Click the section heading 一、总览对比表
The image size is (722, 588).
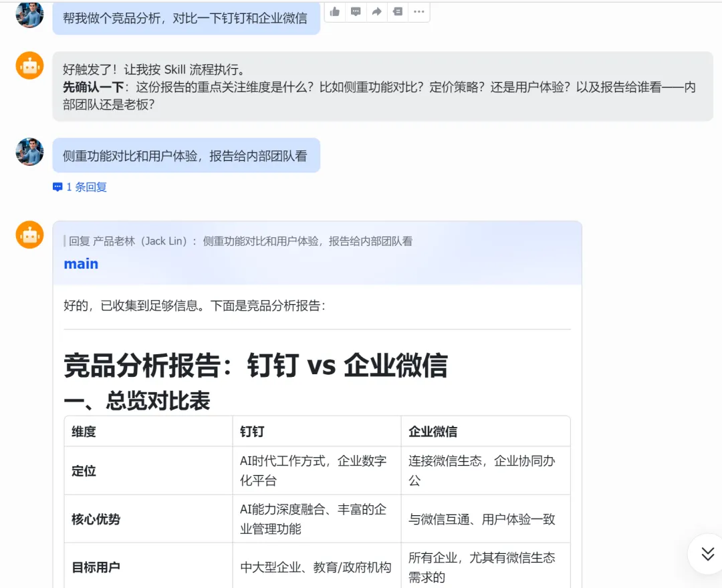137,400
